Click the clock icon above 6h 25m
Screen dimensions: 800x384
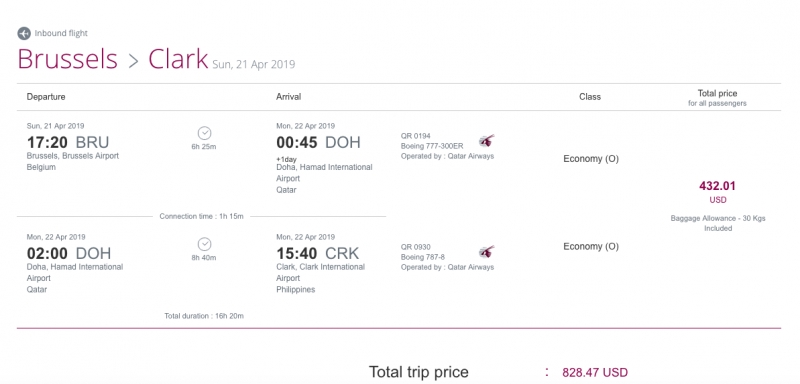click(204, 134)
